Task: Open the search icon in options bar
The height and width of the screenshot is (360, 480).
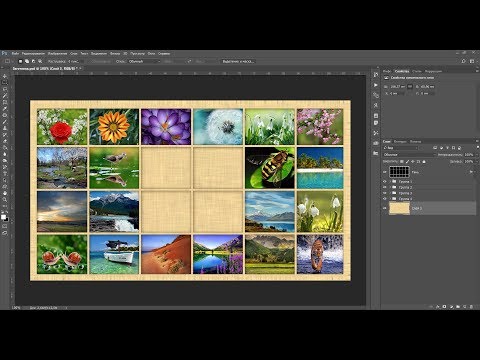Action: 463,61
